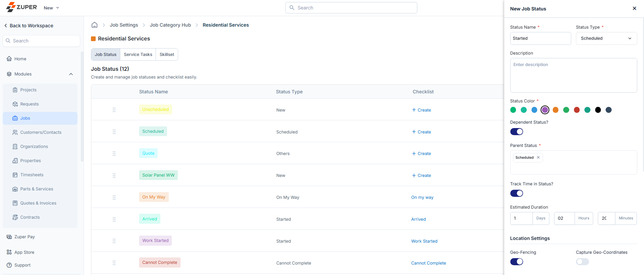The width and height of the screenshot is (644, 275).
Task: Open the Parent Status selector field
Action: coord(573,162)
